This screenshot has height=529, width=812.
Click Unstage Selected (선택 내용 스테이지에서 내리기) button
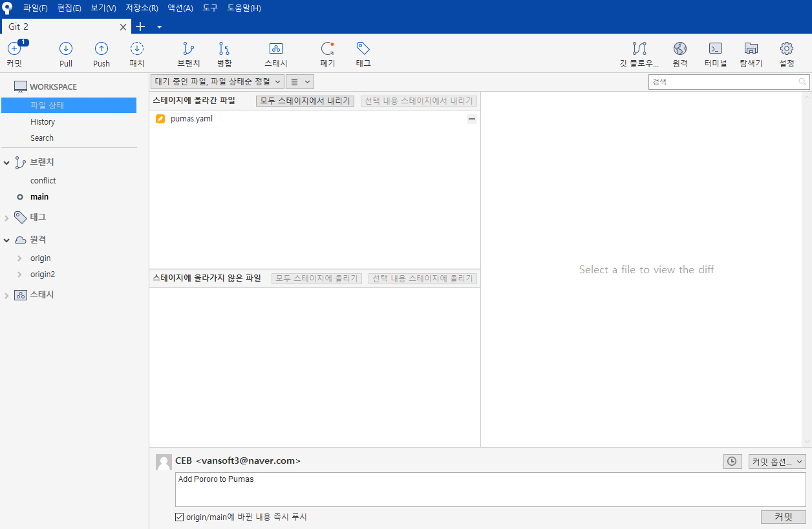(419, 101)
